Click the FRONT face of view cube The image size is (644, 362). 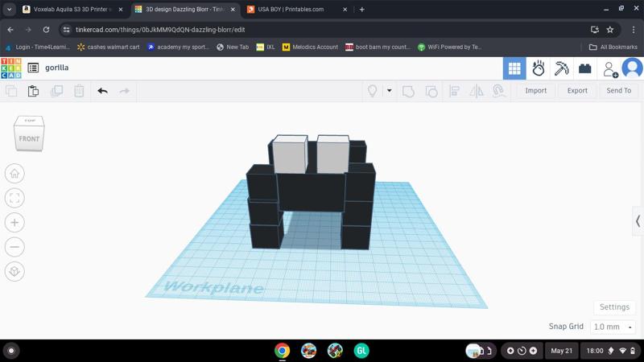click(x=29, y=138)
